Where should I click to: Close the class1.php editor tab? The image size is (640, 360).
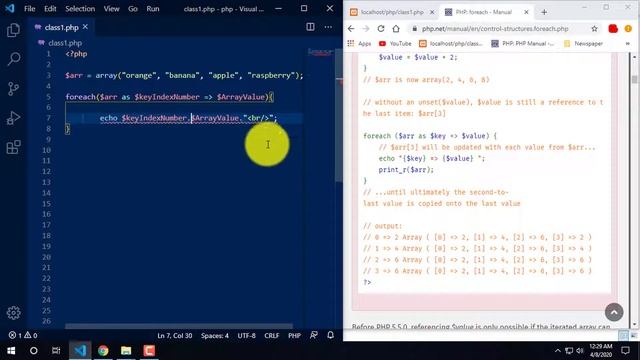85,27
